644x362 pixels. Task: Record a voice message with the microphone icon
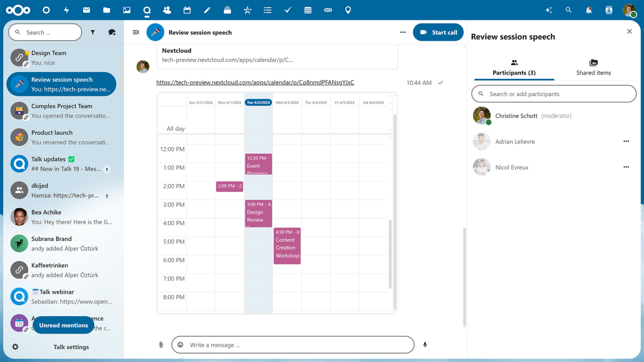[x=425, y=344]
